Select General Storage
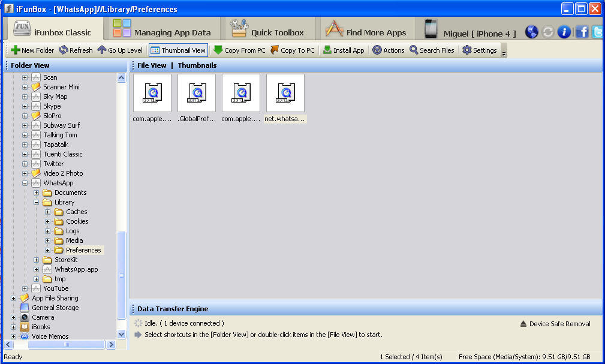Image resolution: width=605 pixels, height=364 pixels. click(55, 308)
